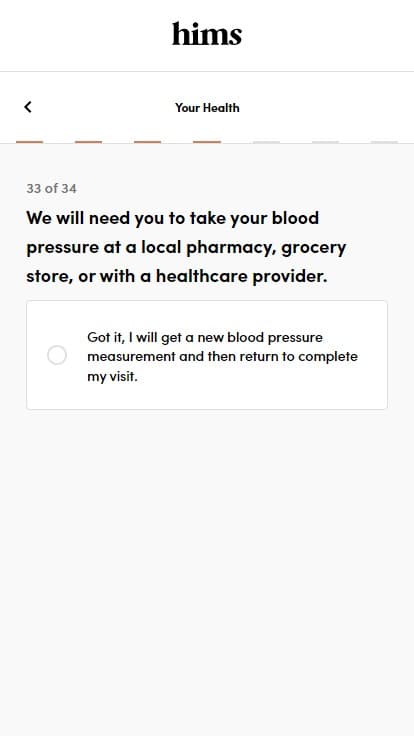Click the sixth unfilled gray progress segment

coord(325,142)
